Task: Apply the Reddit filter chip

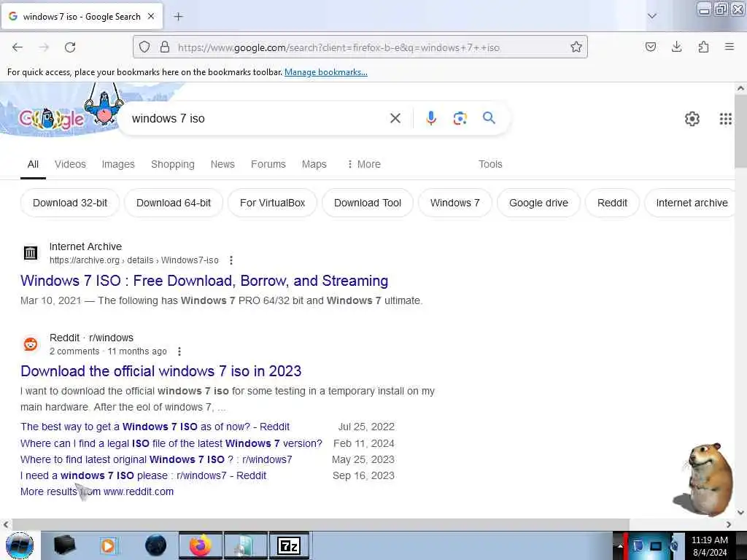Action: click(612, 203)
